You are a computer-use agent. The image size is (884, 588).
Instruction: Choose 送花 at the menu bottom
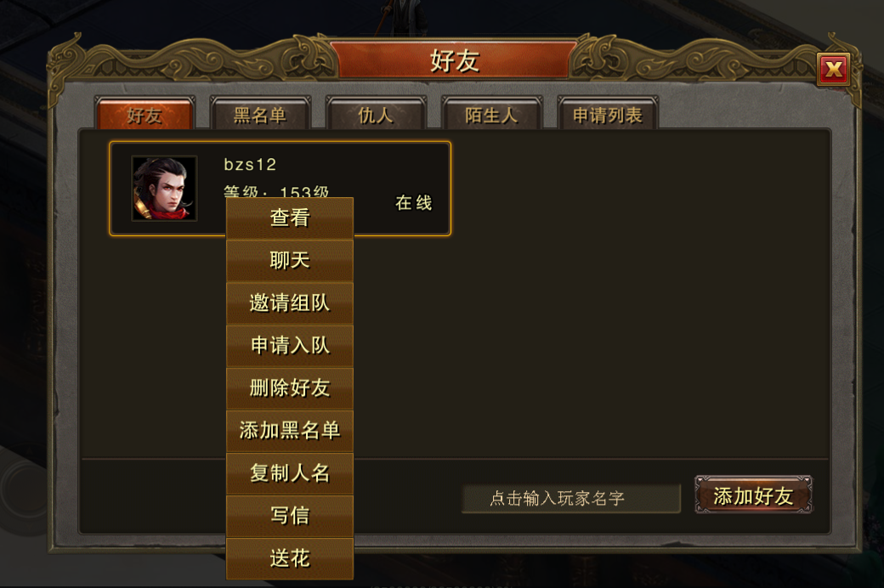tap(290, 558)
